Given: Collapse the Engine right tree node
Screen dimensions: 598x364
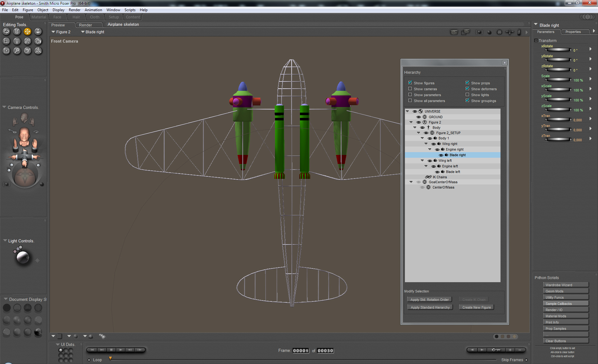Looking at the screenshot, I should point(430,149).
